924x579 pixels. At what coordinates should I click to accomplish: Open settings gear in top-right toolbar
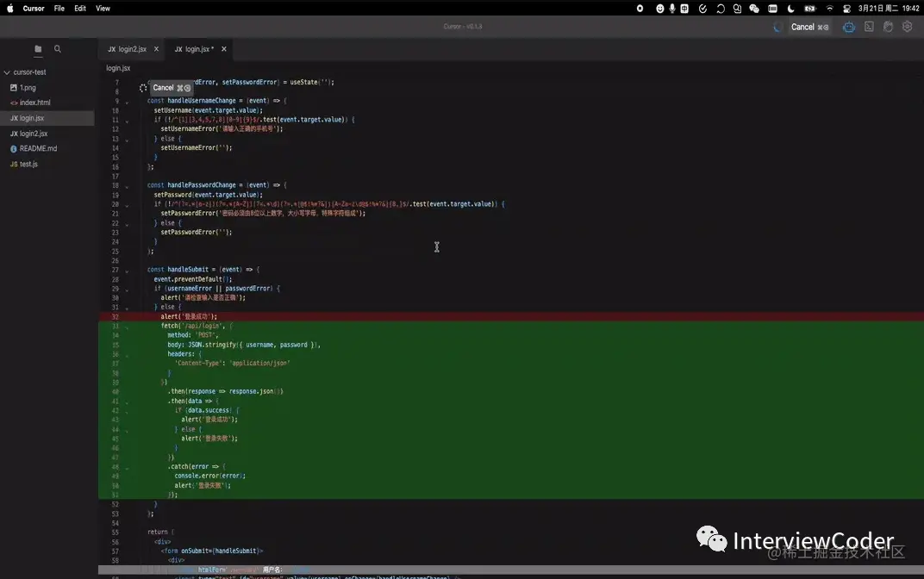908,27
